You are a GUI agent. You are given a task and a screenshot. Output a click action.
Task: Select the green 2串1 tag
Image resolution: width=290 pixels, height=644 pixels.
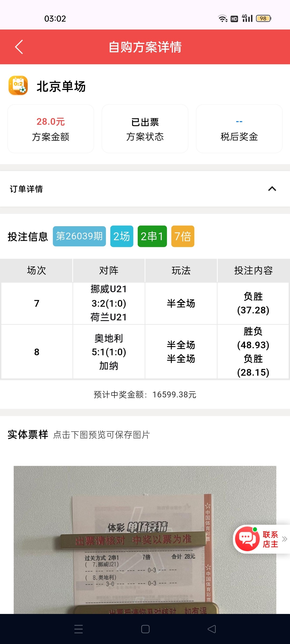152,236
